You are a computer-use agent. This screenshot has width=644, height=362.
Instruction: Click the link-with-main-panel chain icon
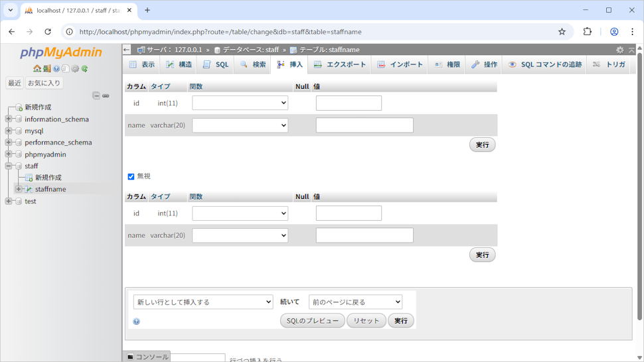coord(106,95)
